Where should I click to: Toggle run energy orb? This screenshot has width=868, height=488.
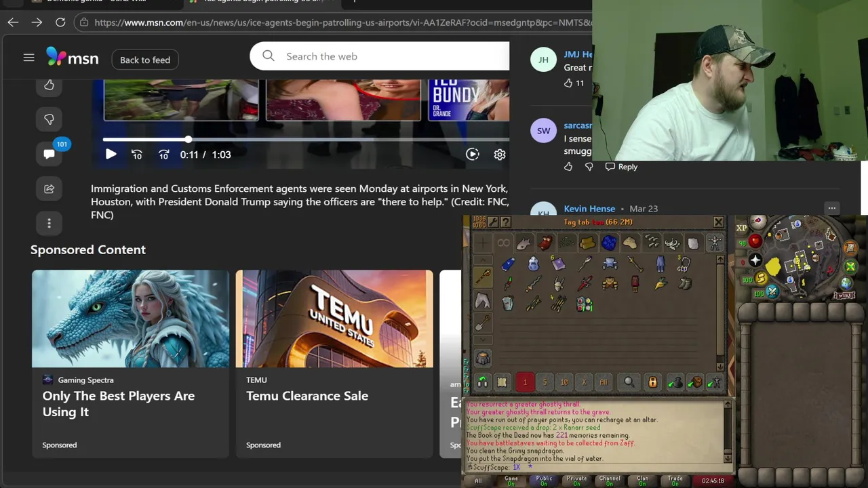pos(761,279)
